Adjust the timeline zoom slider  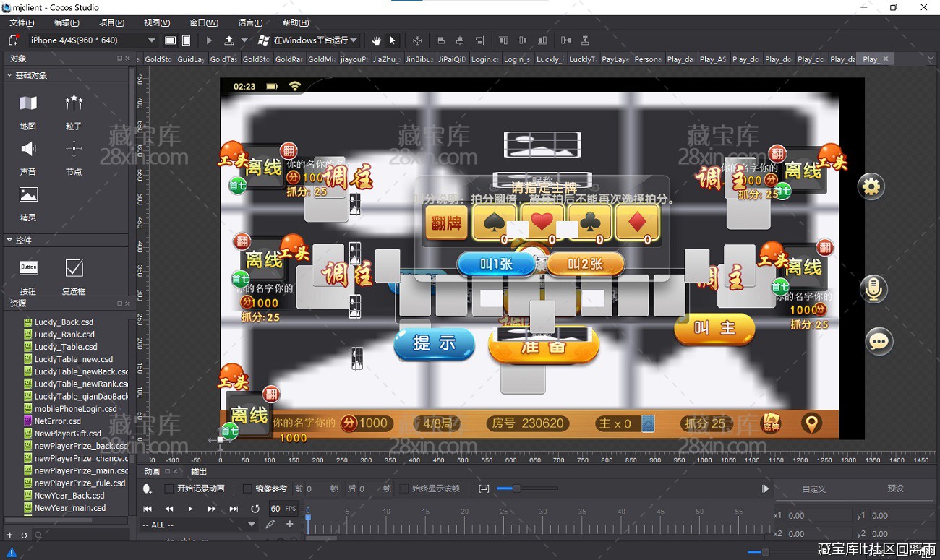(x=516, y=489)
